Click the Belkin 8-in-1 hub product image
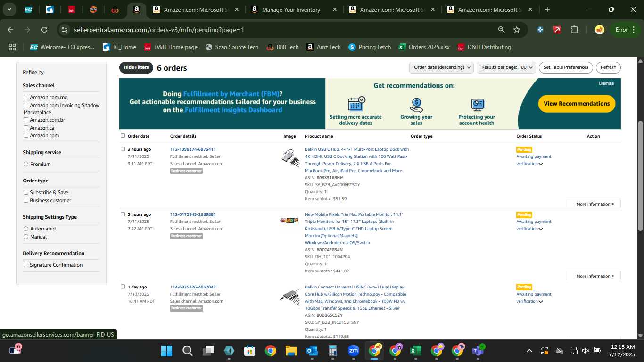644x362 pixels. point(290,296)
